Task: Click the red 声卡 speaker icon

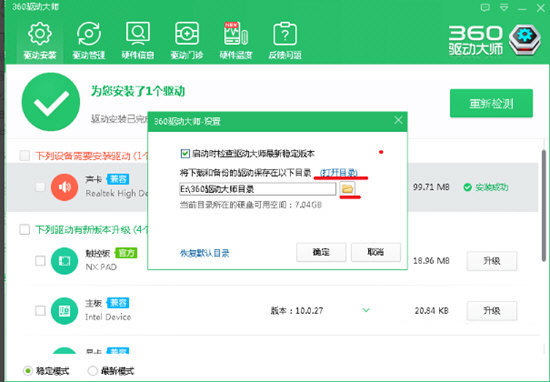Action: click(64, 187)
